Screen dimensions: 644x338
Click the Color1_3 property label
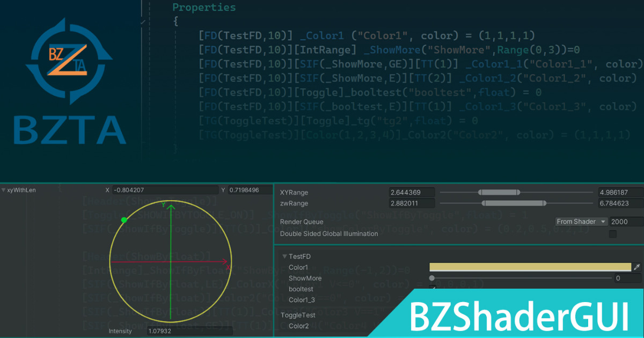301,299
